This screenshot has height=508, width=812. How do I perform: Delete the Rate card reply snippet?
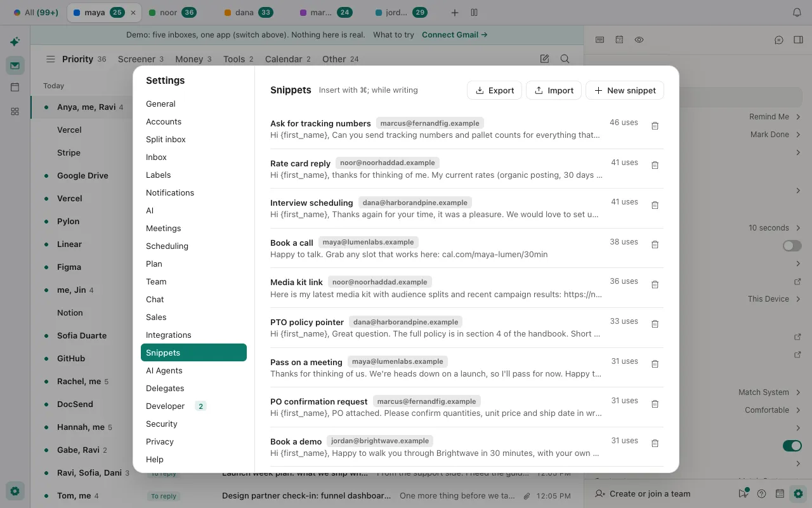655,165
